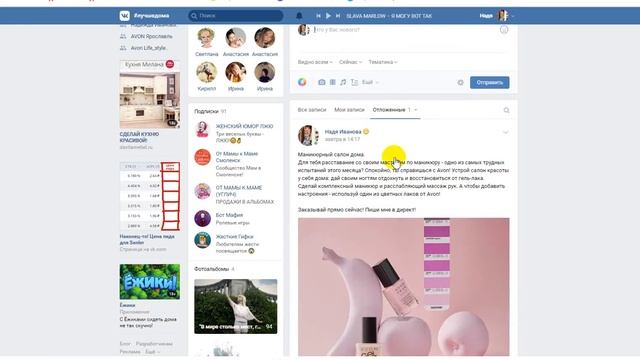Click the Блог footer link

[125, 344]
